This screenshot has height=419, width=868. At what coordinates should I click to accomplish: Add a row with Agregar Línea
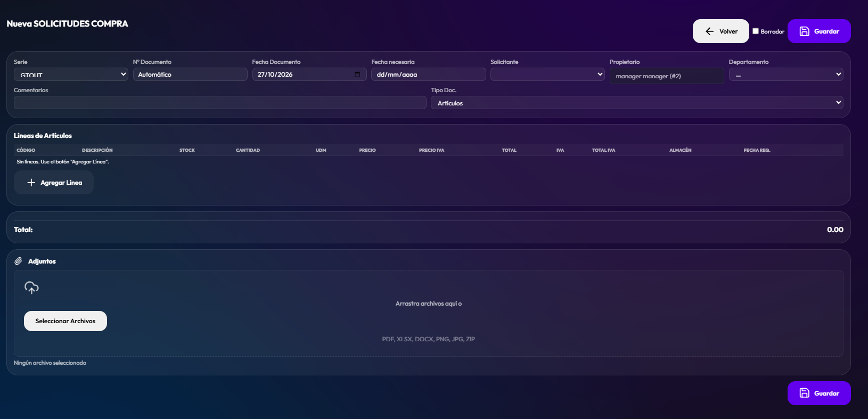54,183
